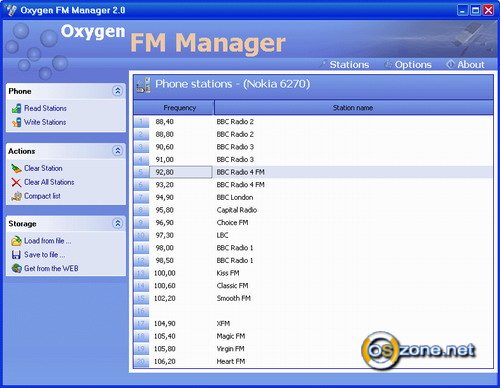
Task: Select the Virgin FM station
Action: 230,349
